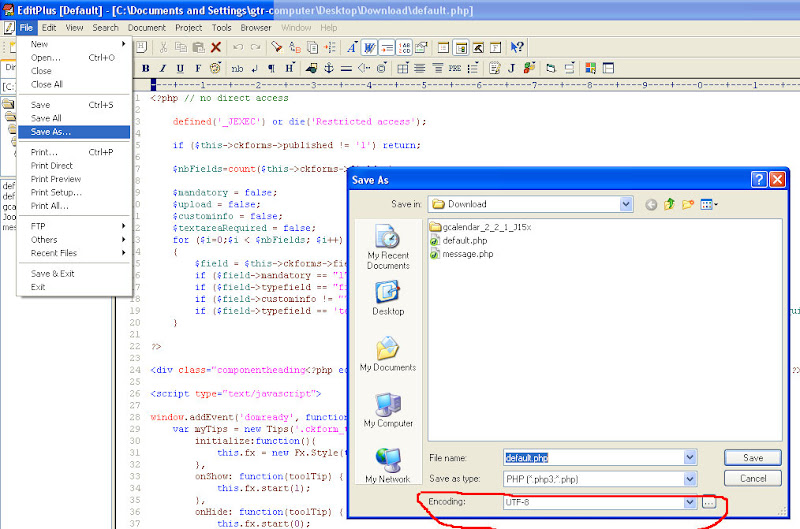Select My Computer in places bar

(388, 410)
